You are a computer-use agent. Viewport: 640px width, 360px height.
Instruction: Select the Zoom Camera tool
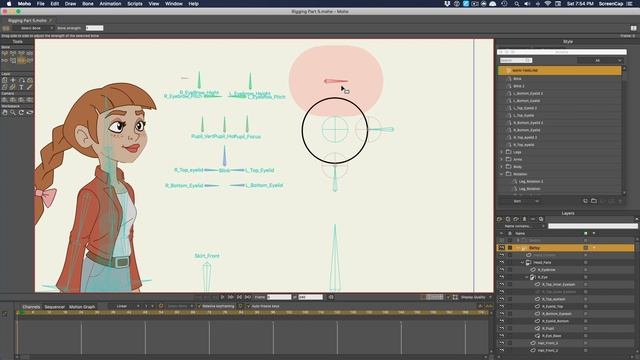point(13,100)
